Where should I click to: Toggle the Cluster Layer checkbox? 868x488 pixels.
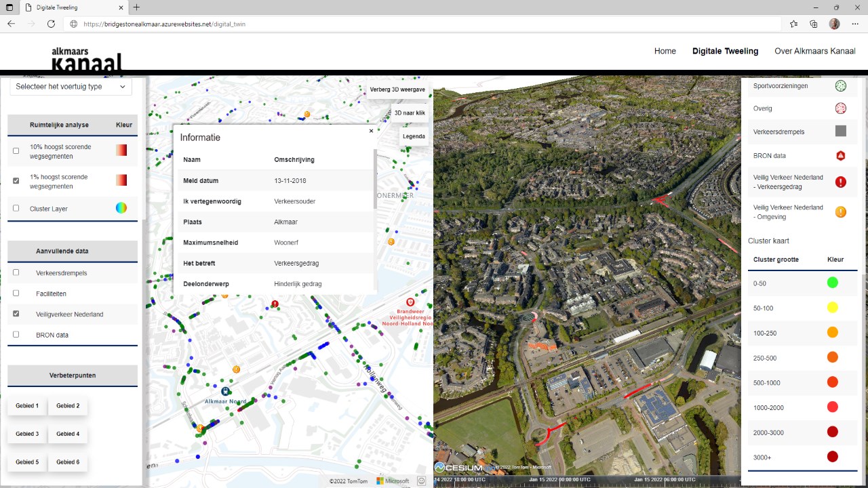[16, 209]
